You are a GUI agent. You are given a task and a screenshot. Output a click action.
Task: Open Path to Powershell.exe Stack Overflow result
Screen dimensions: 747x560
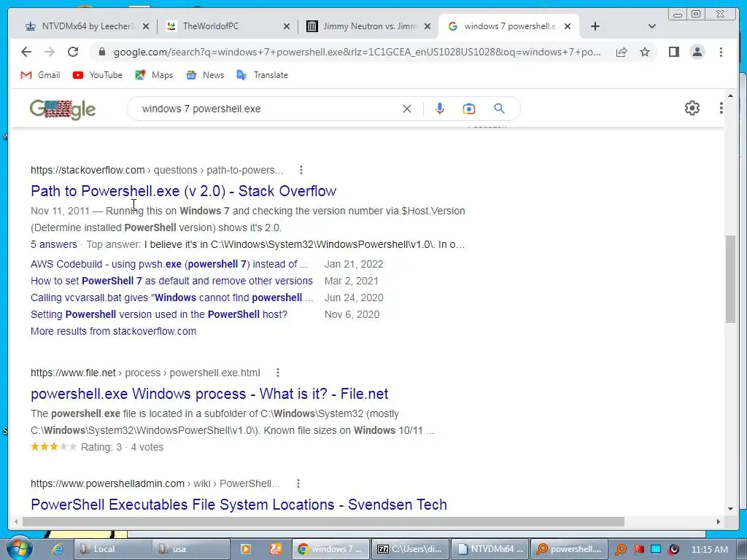183,191
